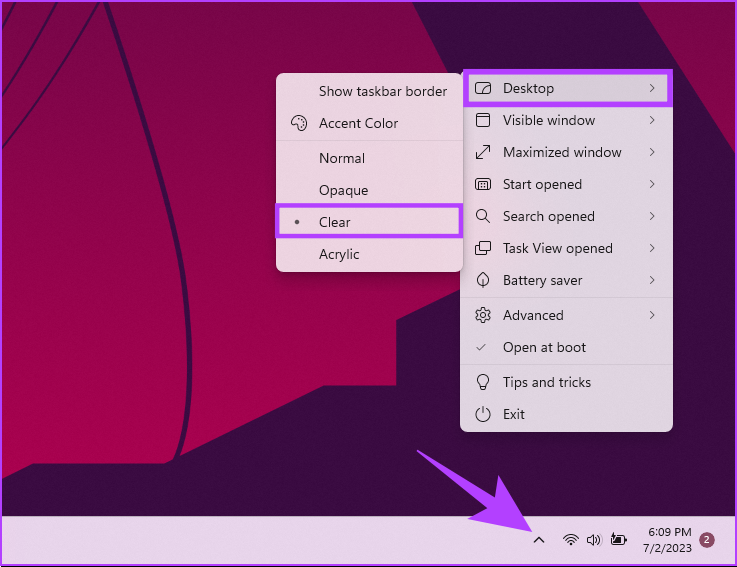Click the 6:09 PM taskbar clock
The width and height of the screenshot is (737, 567).
point(670,532)
